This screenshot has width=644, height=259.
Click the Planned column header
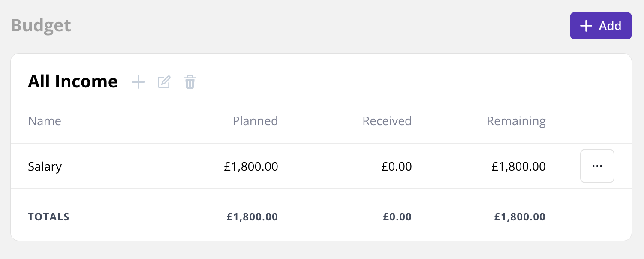(x=255, y=121)
